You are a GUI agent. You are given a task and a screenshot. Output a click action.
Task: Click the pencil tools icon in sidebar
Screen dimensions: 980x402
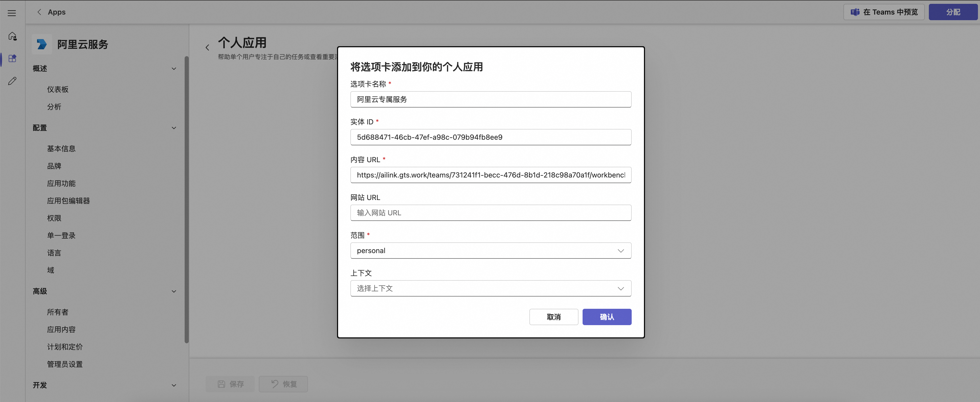(12, 81)
